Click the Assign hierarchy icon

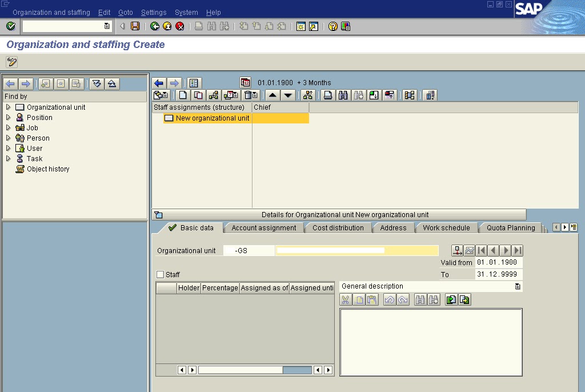[x=214, y=95]
